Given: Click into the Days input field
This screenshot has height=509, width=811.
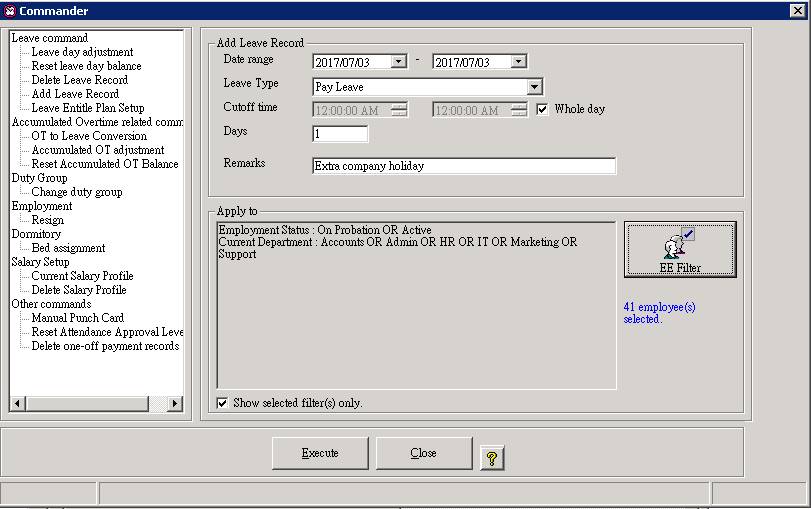Looking at the screenshot, I should point(340,133).
